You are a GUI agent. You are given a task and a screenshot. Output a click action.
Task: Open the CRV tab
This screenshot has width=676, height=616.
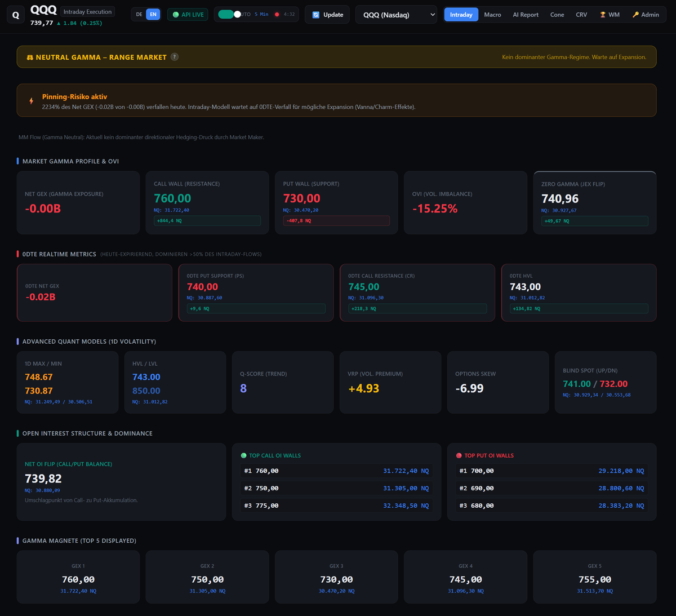[x=581, y=15]
